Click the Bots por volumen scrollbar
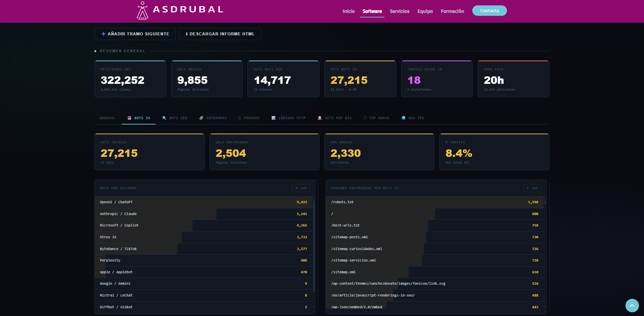644x316 pixels. (314, 246)
